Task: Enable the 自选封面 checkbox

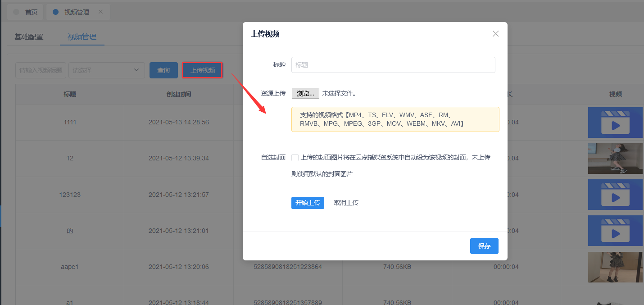Action: [x=295, y=158]
